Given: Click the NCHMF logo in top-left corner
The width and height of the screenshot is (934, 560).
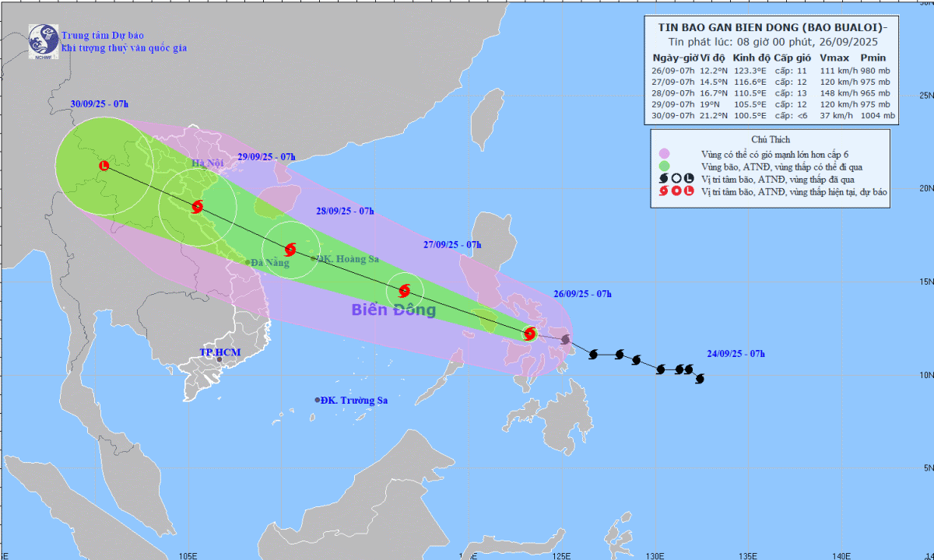Looking at the screenshot, I should (x=42, y=41).
